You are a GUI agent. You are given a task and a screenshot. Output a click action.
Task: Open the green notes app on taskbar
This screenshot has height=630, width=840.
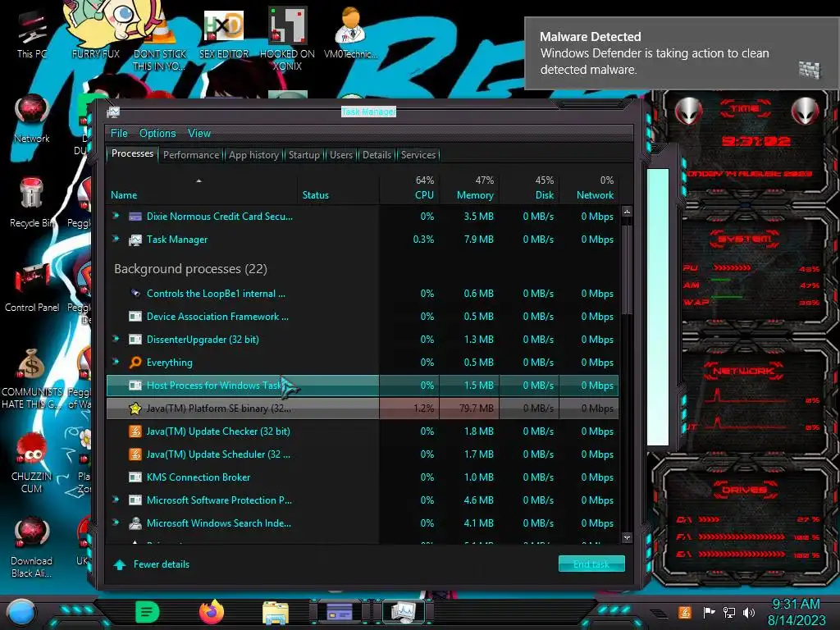coord(148,612)
